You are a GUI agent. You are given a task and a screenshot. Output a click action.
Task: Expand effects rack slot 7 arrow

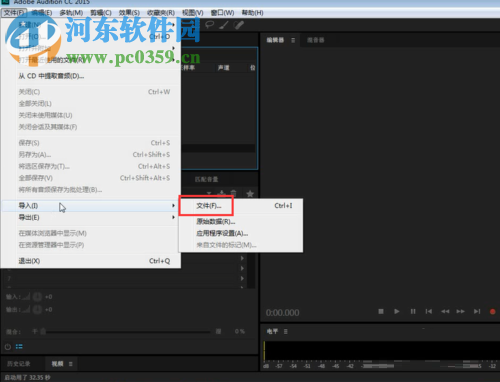click(242, 278)
